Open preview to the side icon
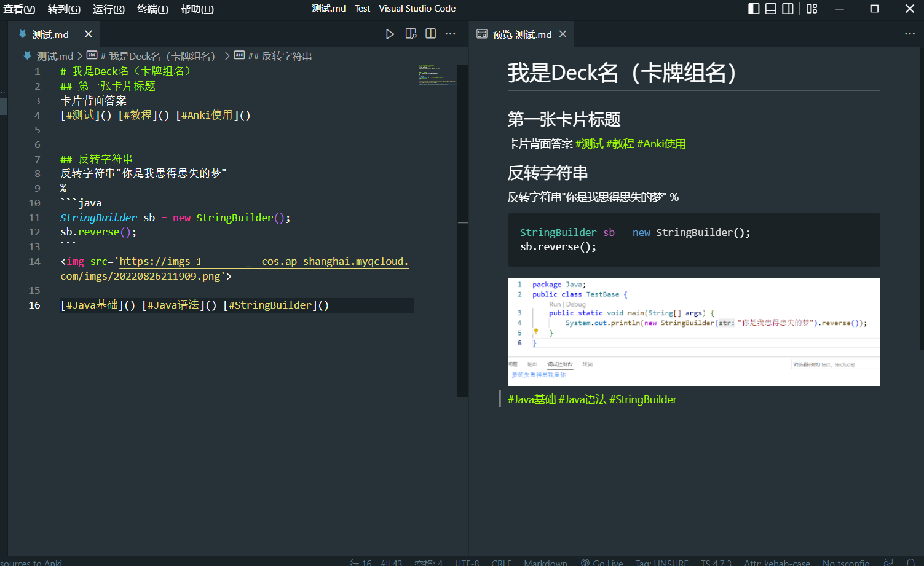924x566 pixels. point(411,34)
